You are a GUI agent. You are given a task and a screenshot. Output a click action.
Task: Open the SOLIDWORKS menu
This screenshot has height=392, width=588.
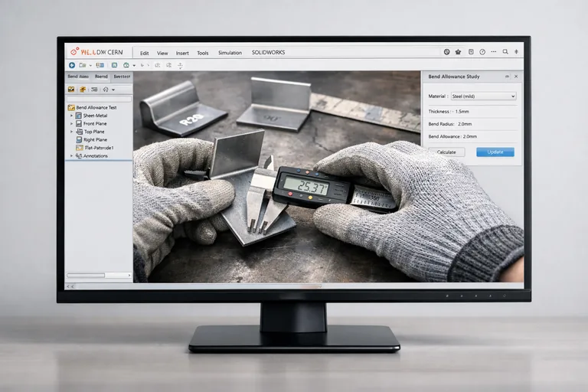(x=268, y=52)
